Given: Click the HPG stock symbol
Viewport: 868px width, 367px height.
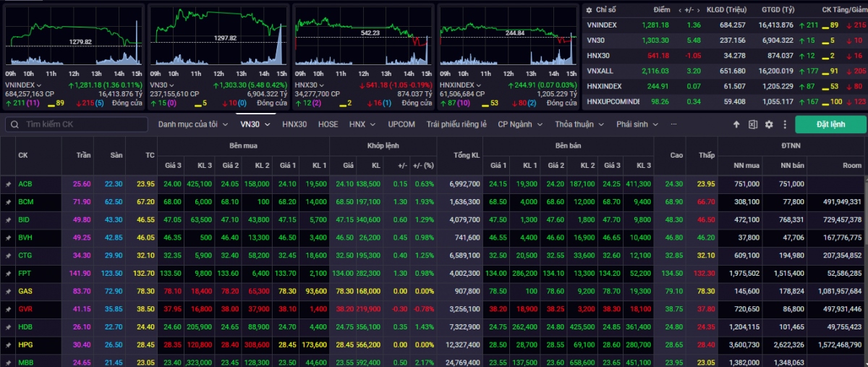Looking at the screenshot, I should tap(25, 345).
